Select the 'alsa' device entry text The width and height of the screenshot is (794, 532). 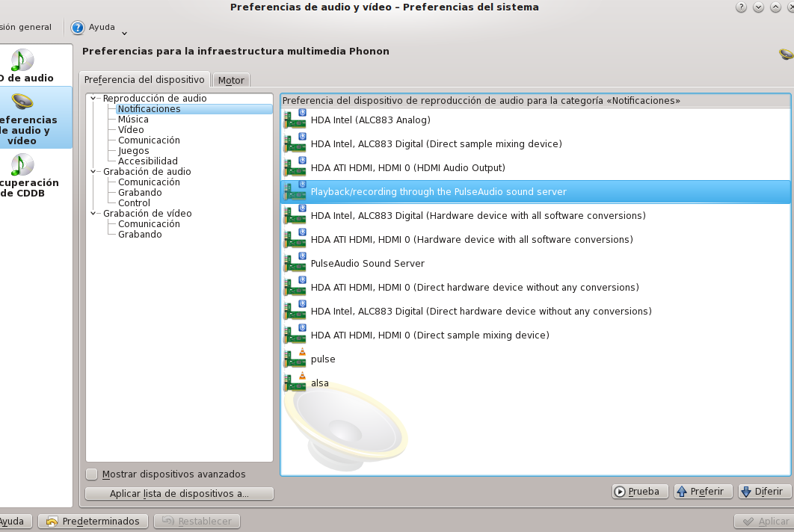(x=319, y=383)
